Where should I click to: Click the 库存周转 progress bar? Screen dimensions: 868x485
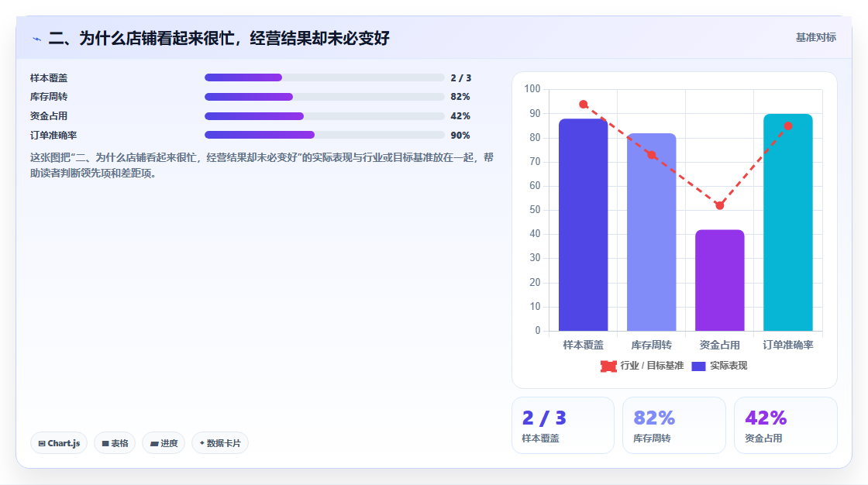coord(325,97)
